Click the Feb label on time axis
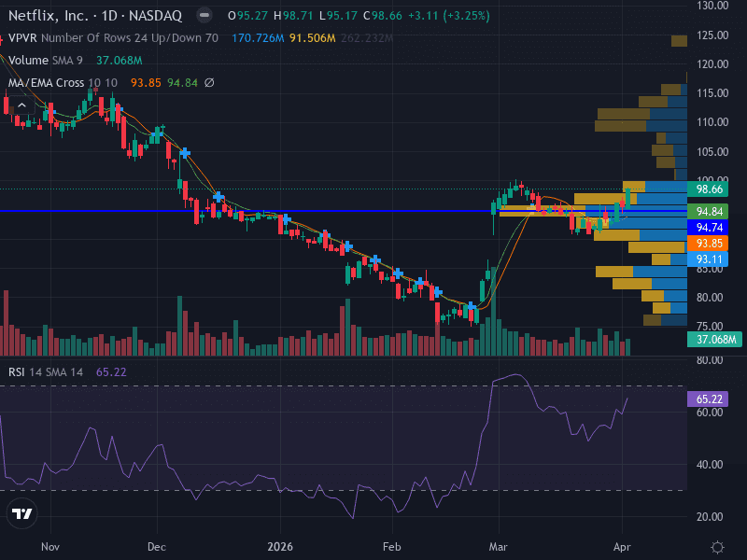Image resolution: width=747 pixels, height=560 pixels. pyautogui.click(x=392, y=547)
